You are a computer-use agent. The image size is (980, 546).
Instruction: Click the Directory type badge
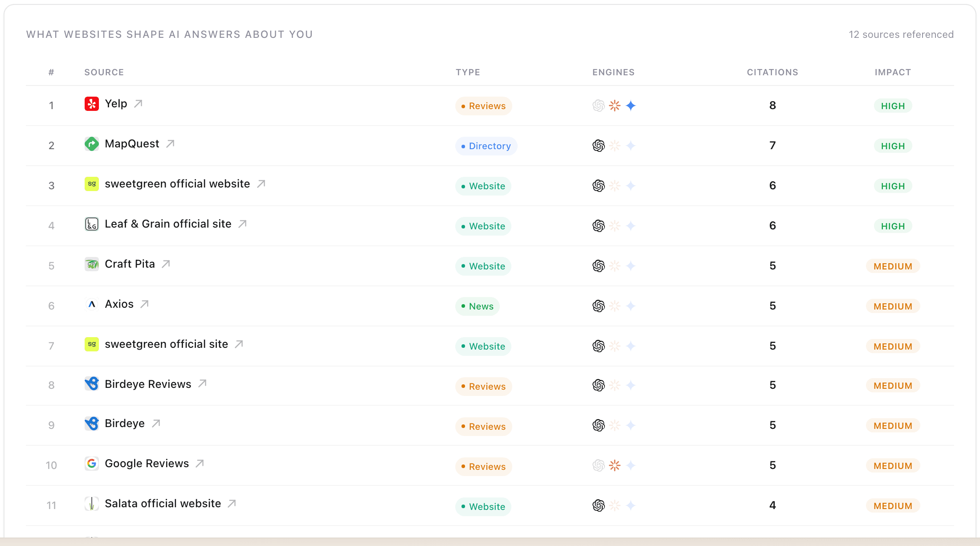point(486,146)
